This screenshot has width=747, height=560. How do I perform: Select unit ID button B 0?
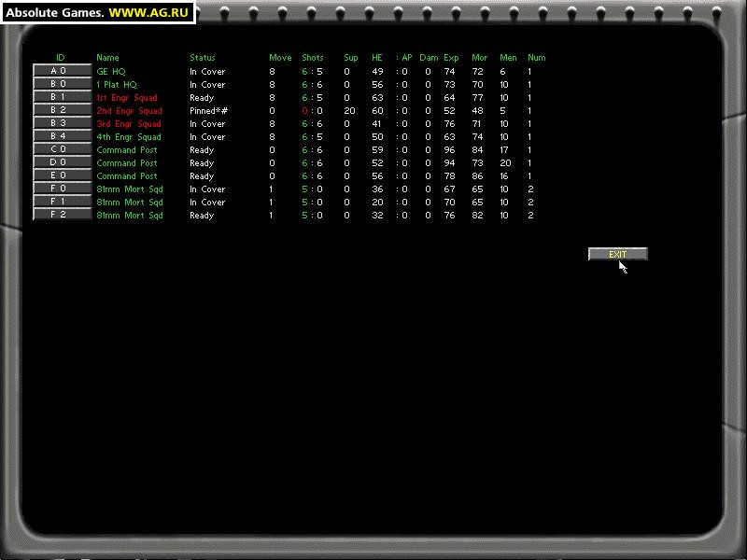tap(62, 84)
